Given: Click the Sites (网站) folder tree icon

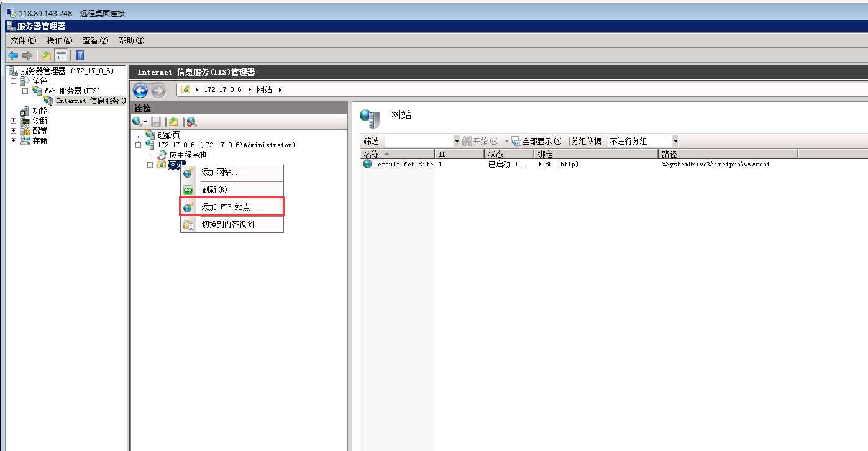Looking at the screenshot, I should click(x=162, y=165).
